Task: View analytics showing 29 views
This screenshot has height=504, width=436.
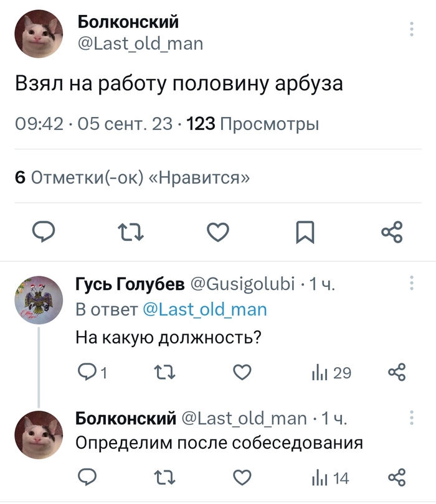Action: [x=331, y=373]
